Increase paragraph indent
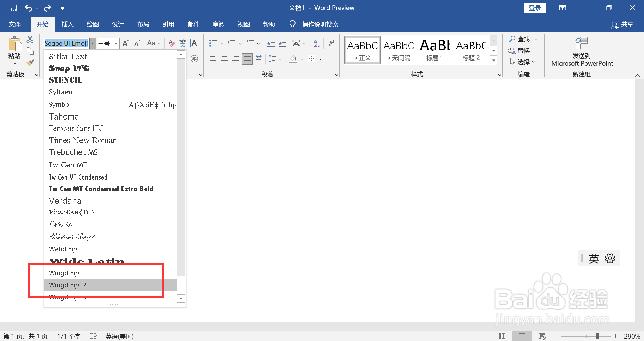 tap(282, 43)
